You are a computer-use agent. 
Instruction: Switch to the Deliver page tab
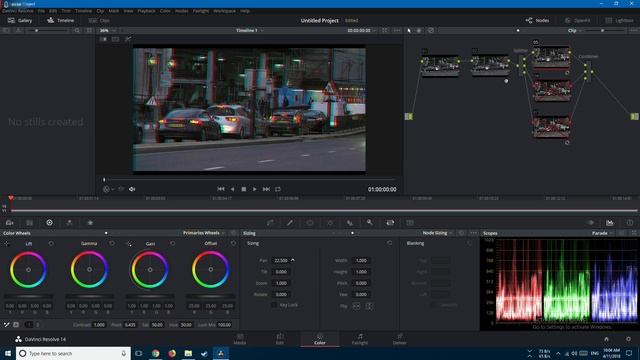(400, 339)
